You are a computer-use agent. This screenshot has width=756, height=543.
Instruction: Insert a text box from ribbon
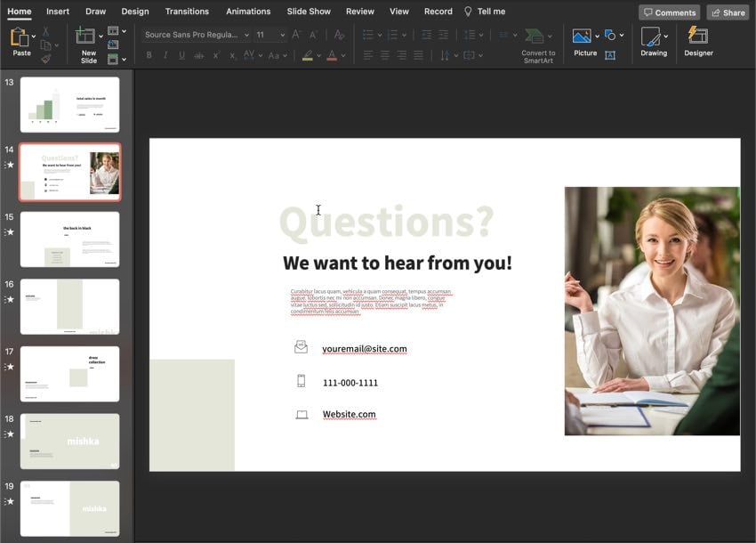(x=610, y=55)
